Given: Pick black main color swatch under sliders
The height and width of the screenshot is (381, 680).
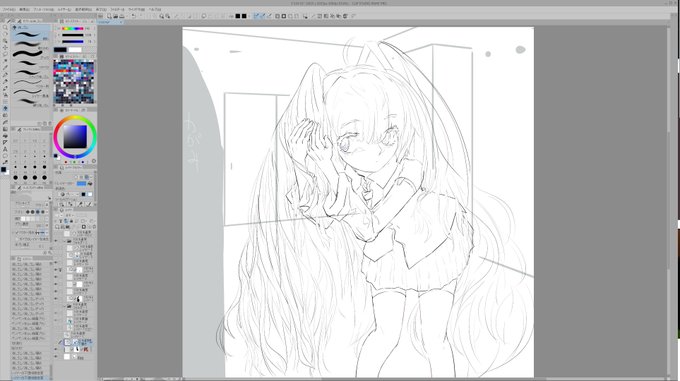Looking at the screenshot, I should point(60,49).
